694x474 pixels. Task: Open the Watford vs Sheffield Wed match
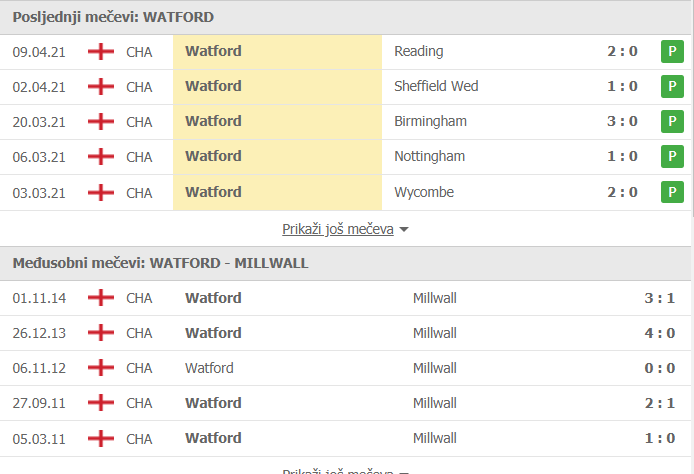click(436, 86)
